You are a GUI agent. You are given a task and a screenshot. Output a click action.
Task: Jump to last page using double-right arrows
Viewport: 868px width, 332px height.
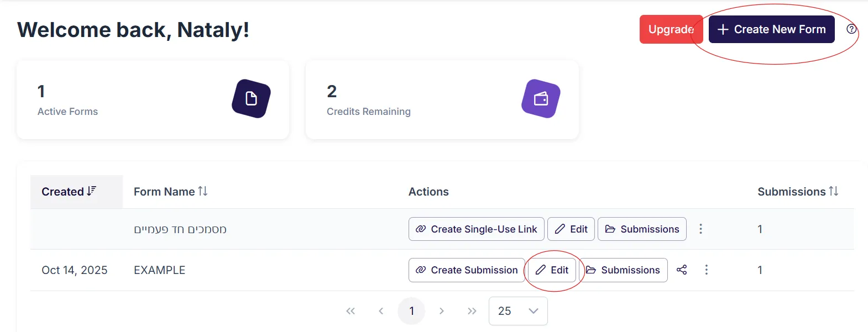pyautogui.click(x=472, y=311)
